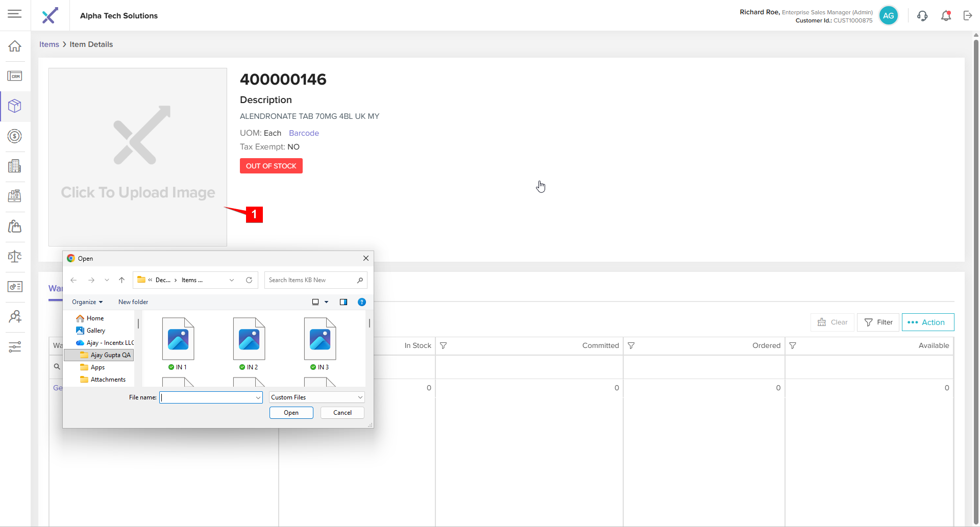Click Items breadcrumb link
980x527 pixels.
point(49,44)
